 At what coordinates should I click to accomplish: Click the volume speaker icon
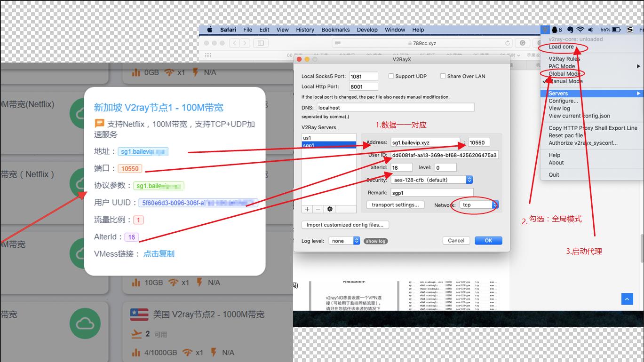(x=591, y=30)
